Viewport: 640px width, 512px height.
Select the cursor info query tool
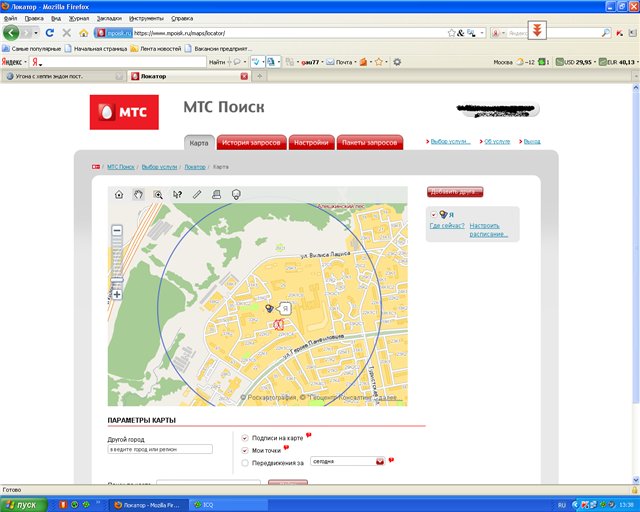coord(177,195)
